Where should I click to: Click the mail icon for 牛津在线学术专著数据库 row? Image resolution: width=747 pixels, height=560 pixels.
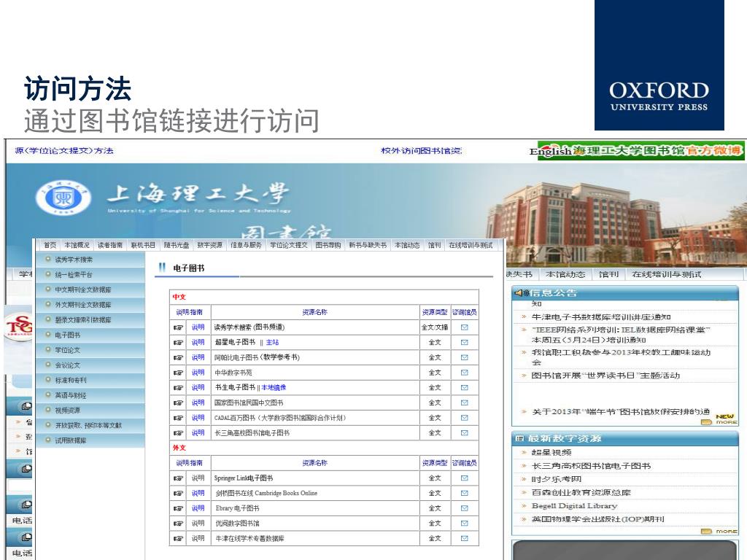465,539
